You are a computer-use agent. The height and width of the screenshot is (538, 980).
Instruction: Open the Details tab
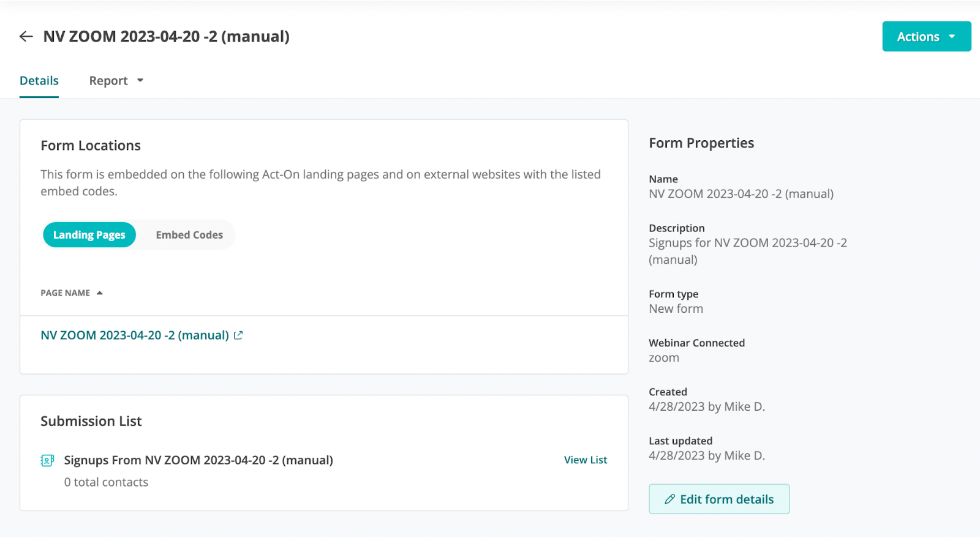[x=39, y=81]
